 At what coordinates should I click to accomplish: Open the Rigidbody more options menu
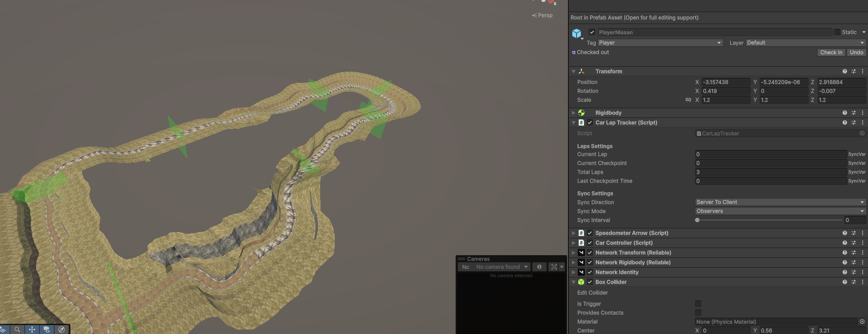[863, 113]
